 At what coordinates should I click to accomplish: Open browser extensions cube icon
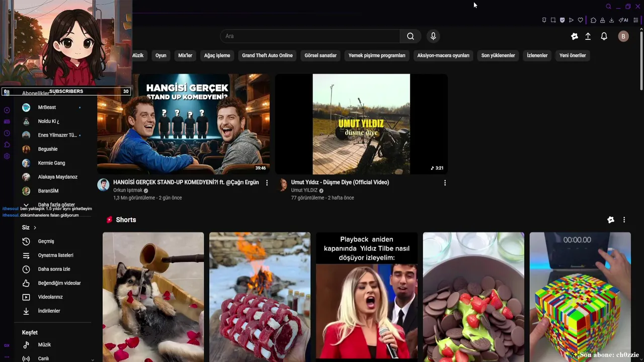coord(593,20)
